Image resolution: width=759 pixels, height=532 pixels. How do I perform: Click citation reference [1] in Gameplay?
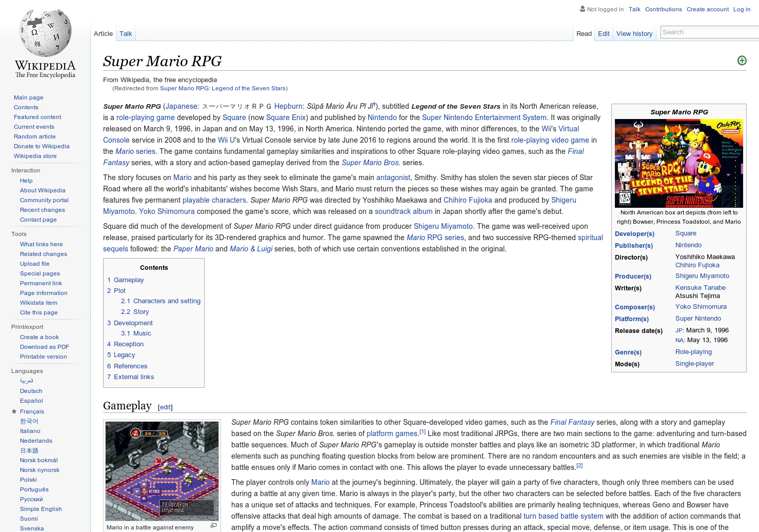tap(423, 432)
